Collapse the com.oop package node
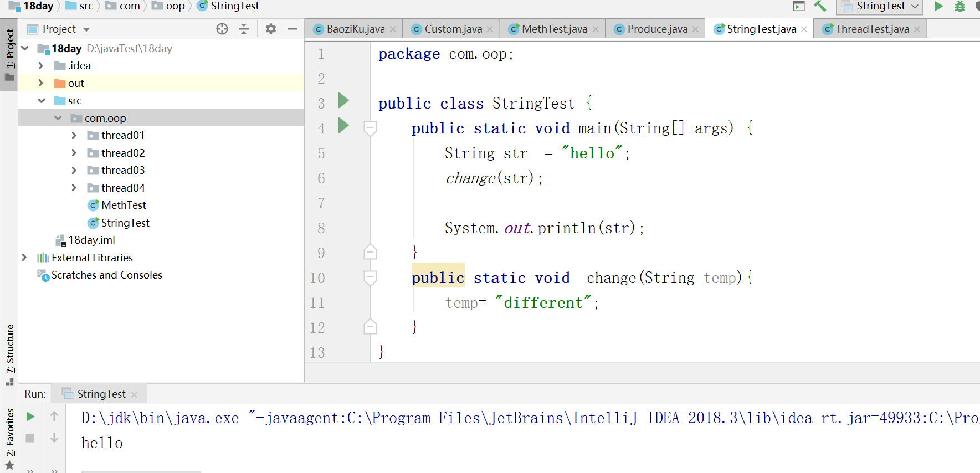This screenshot has width=980, height=473. click(x=58, y=118)
